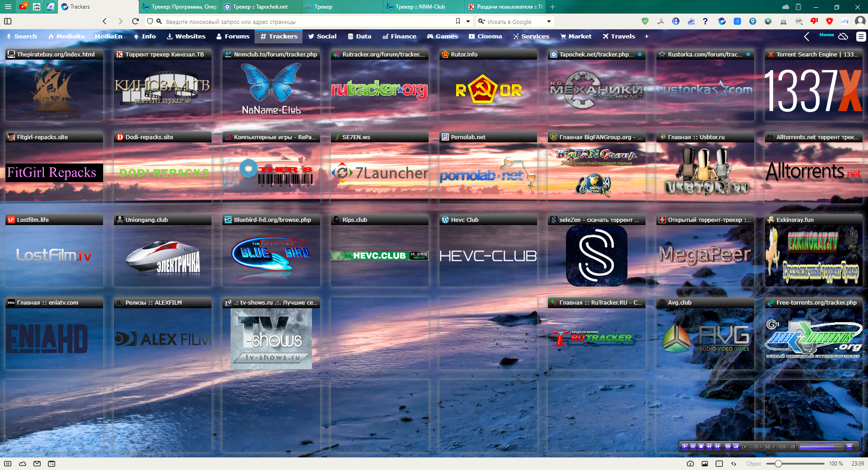868x470 pixels.
Task: Open the main Vivaldi hamburger menu
Action: [x=8, y=7]
